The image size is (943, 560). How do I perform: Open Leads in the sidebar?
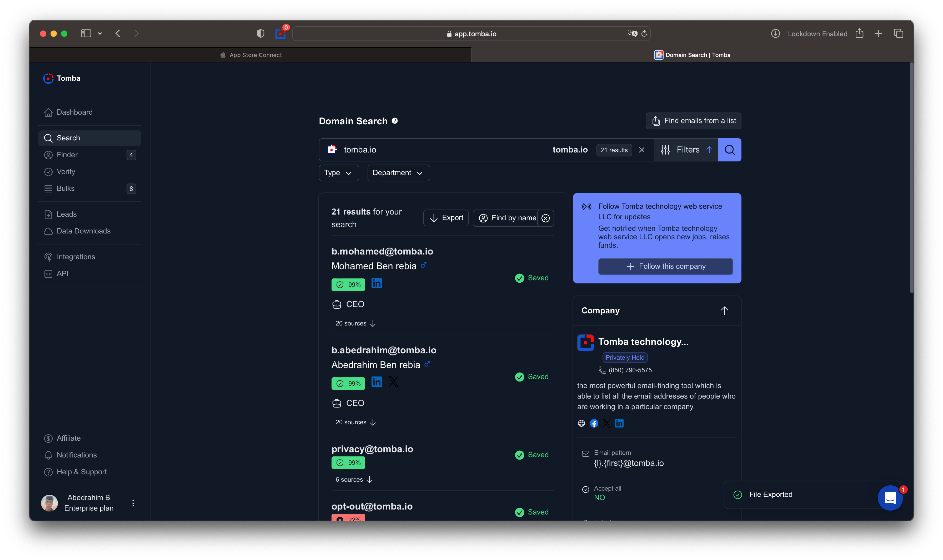pyautogui.click(x=89, y=214)
